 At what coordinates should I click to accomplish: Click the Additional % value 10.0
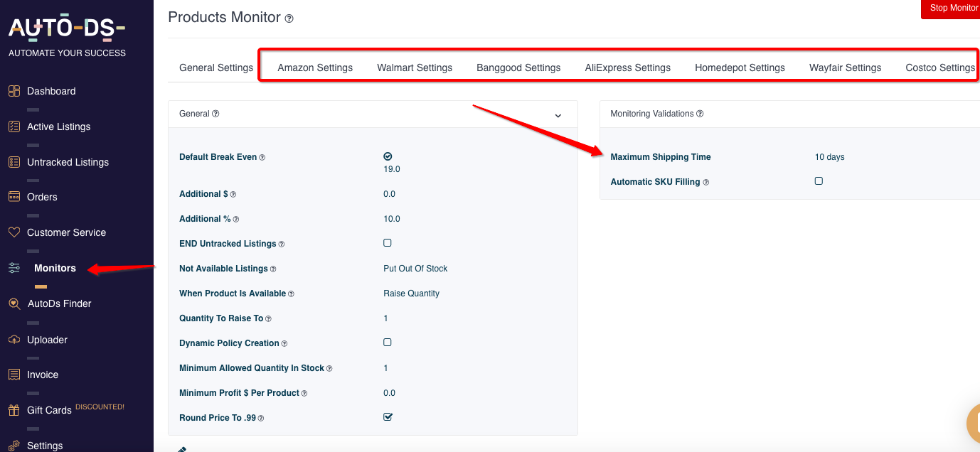coord(392,219)
